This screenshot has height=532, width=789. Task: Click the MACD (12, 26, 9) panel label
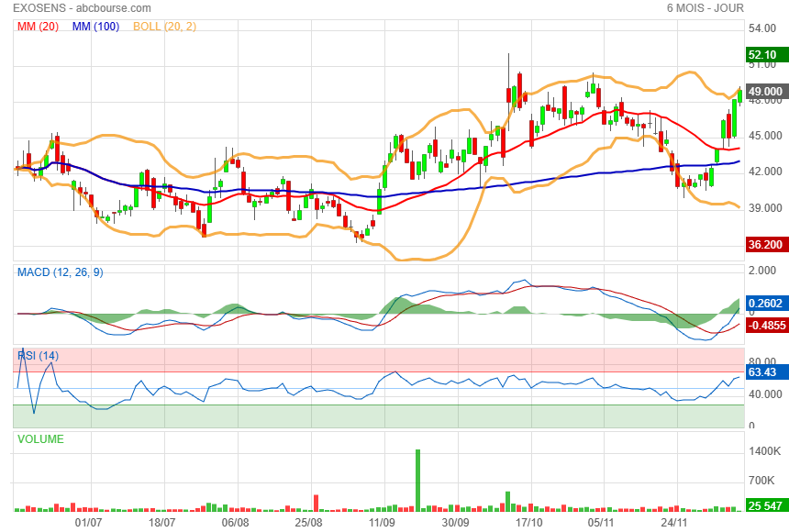click(57, 272)
